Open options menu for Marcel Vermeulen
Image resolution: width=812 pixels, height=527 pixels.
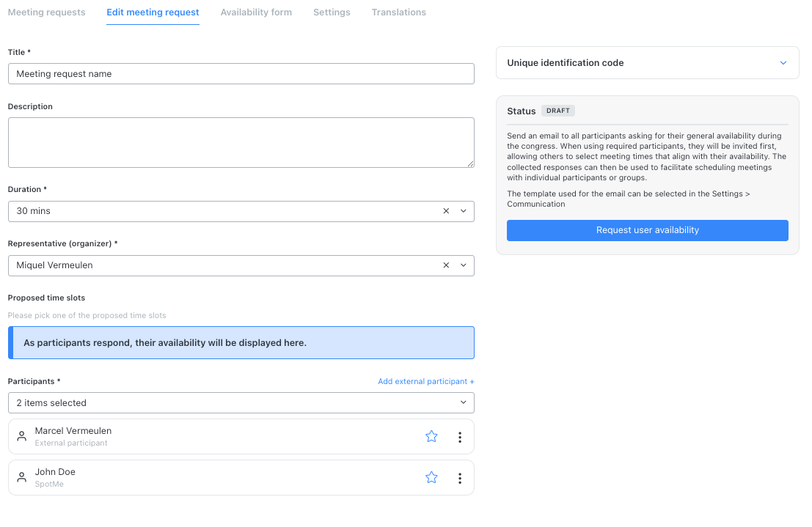point(460,437)
